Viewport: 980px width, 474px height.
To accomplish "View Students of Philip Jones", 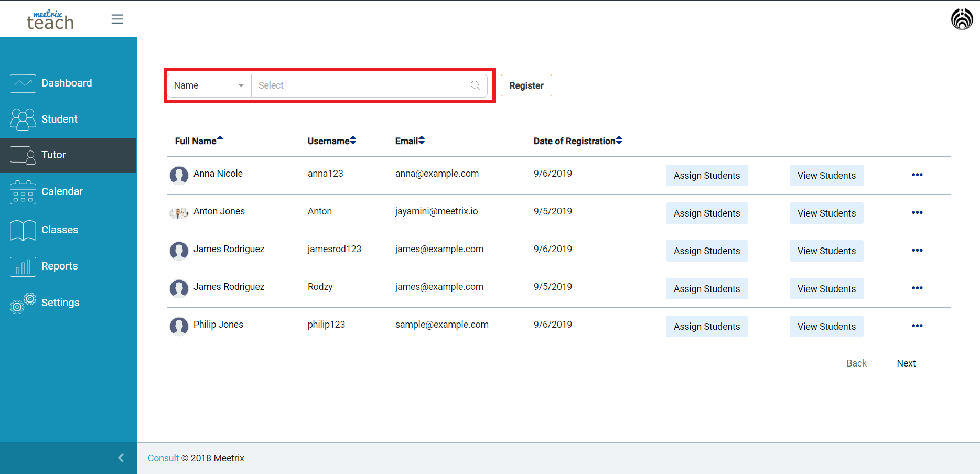I will point(826,327).
